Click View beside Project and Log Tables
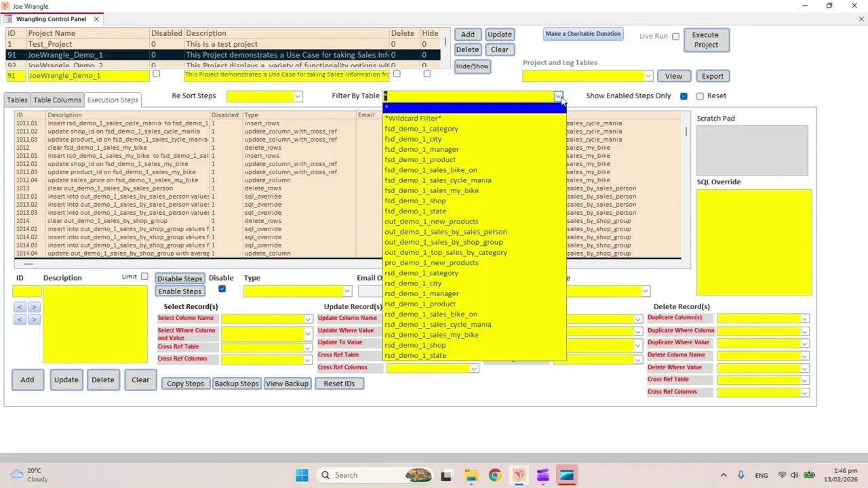The width and height of the screenshot is (868, 488). [673, 76]
